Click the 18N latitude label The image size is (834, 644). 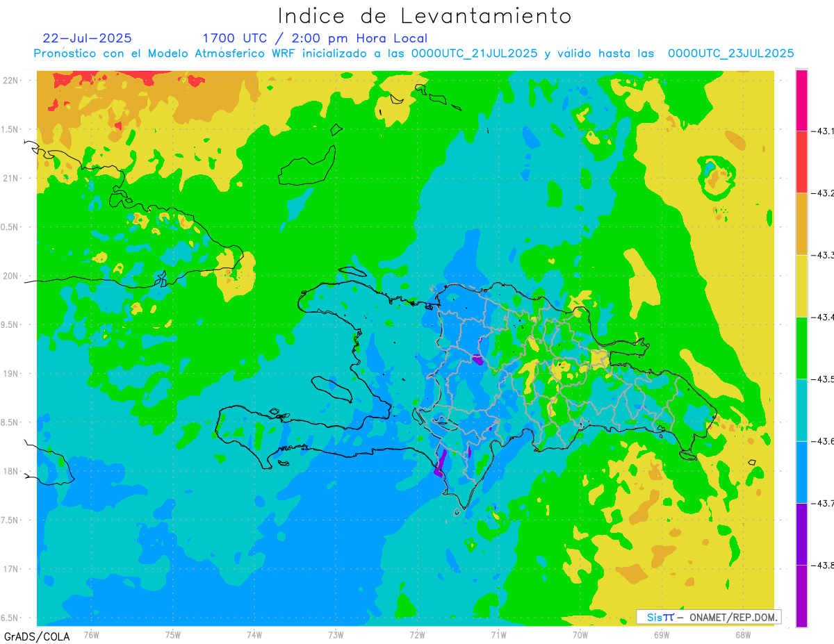[11, 472]
